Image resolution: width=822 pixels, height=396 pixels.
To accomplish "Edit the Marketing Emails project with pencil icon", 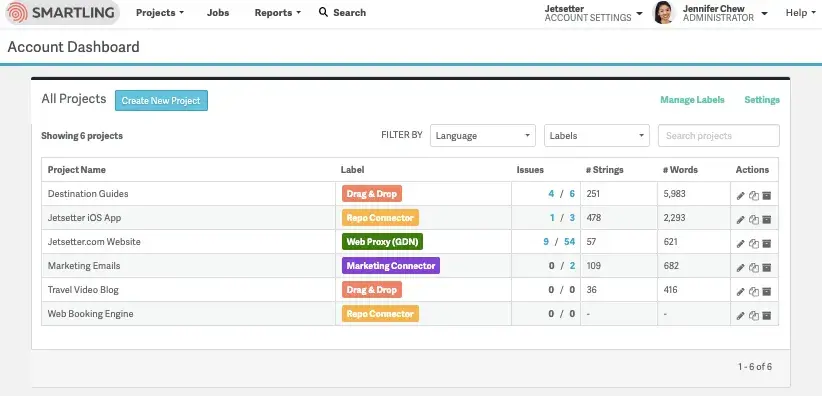I will tap(740, 268).
